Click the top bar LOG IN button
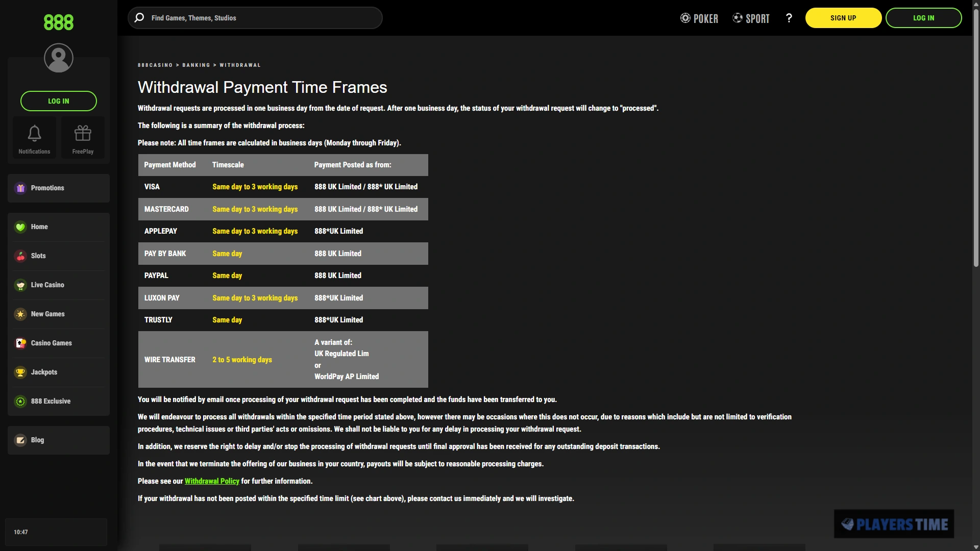 [x=923, y=18]
